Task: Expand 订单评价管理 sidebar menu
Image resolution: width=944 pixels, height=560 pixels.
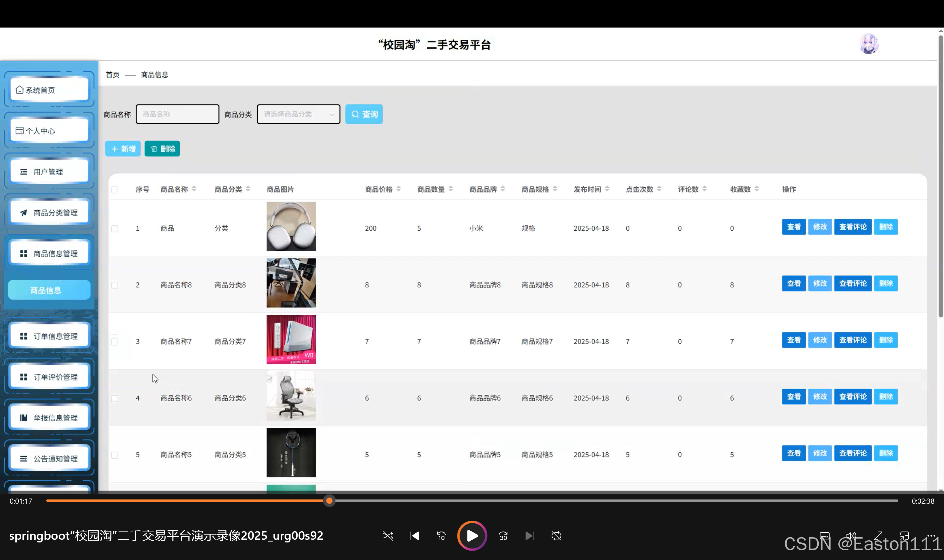Action: [49, 377]
